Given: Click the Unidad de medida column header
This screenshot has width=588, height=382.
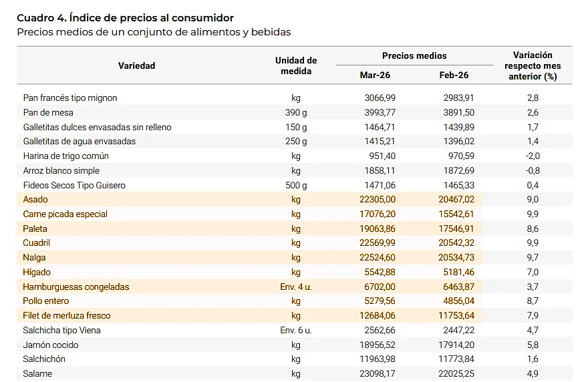Looking at the screenshot, I should 295,65.
